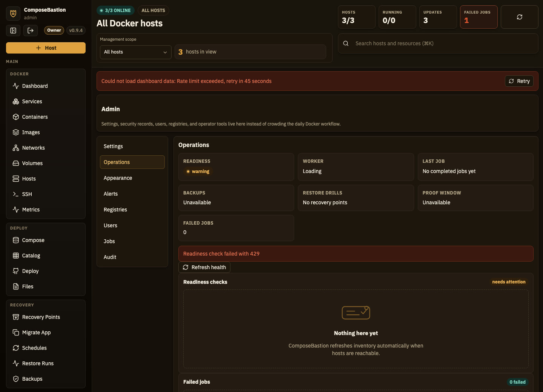Click the RUNNING 0/0 stat card
Viewport: 543px width, 392px height.
tap(397, 17)
